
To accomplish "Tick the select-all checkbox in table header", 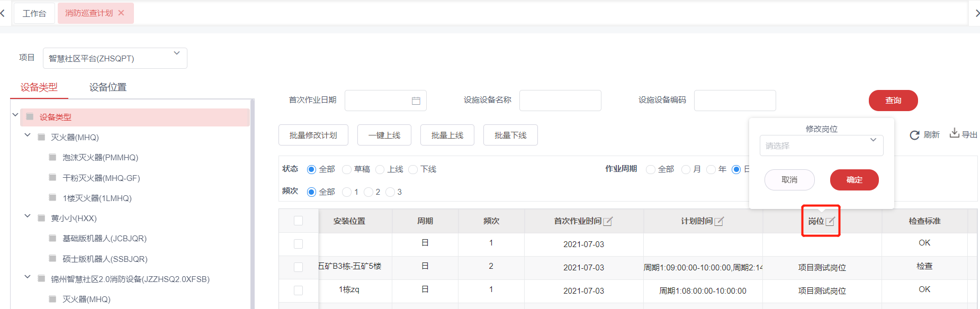I will pyautogui.click(x=299, y=221).
